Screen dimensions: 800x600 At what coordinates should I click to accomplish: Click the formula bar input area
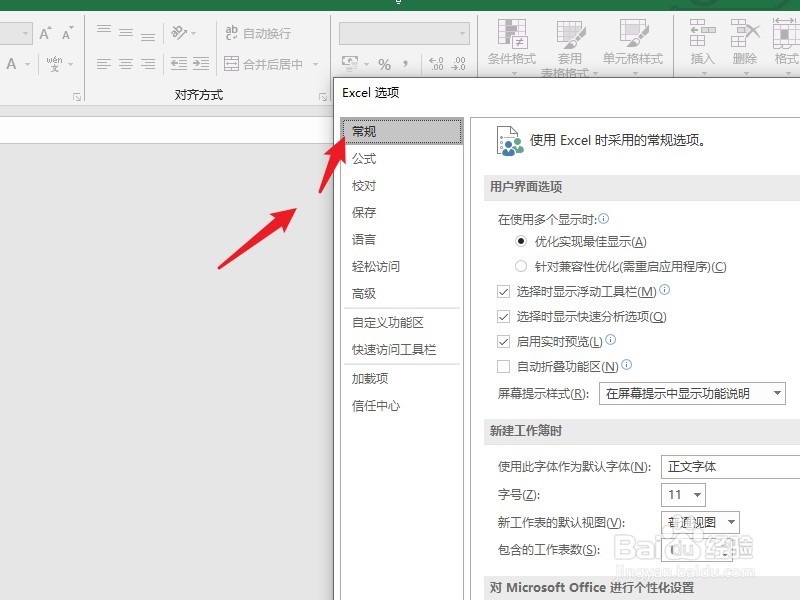pyautogui.click(x=166, y=130)
